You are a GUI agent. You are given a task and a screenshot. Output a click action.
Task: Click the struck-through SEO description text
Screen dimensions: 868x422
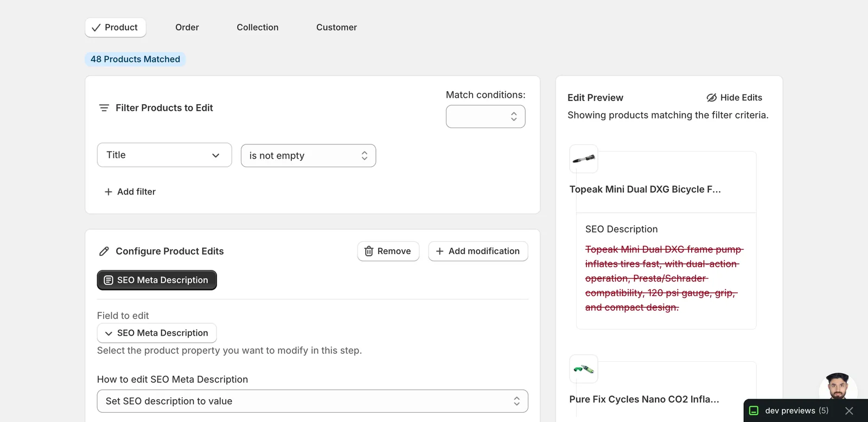664,279
